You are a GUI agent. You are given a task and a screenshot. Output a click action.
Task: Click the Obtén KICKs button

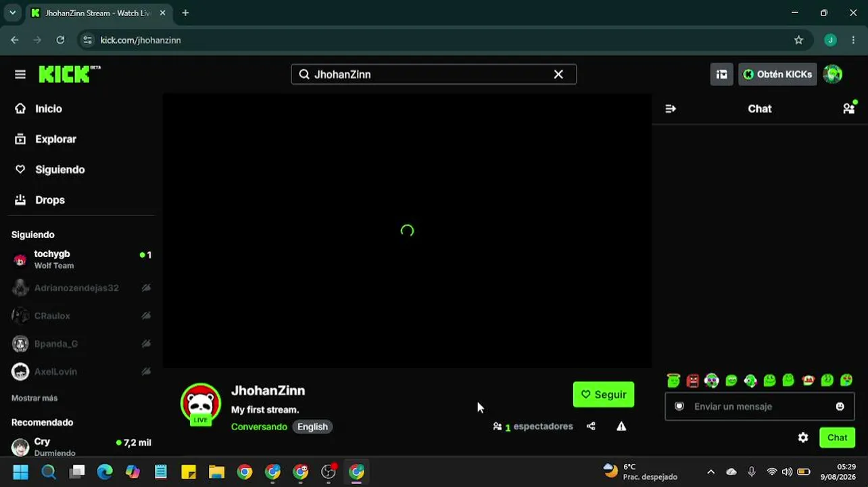pos(777,74)
